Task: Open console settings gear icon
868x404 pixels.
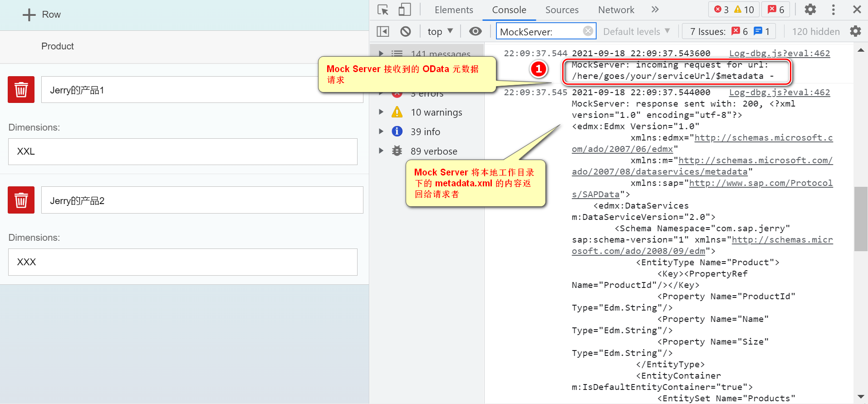Action: pos(855,31)
